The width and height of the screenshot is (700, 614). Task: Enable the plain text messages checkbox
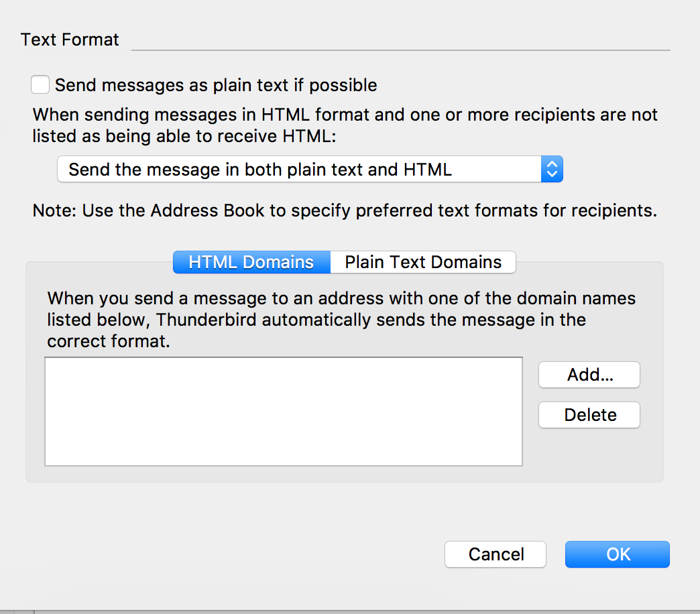pyautogui.click(x=40, y=85)
